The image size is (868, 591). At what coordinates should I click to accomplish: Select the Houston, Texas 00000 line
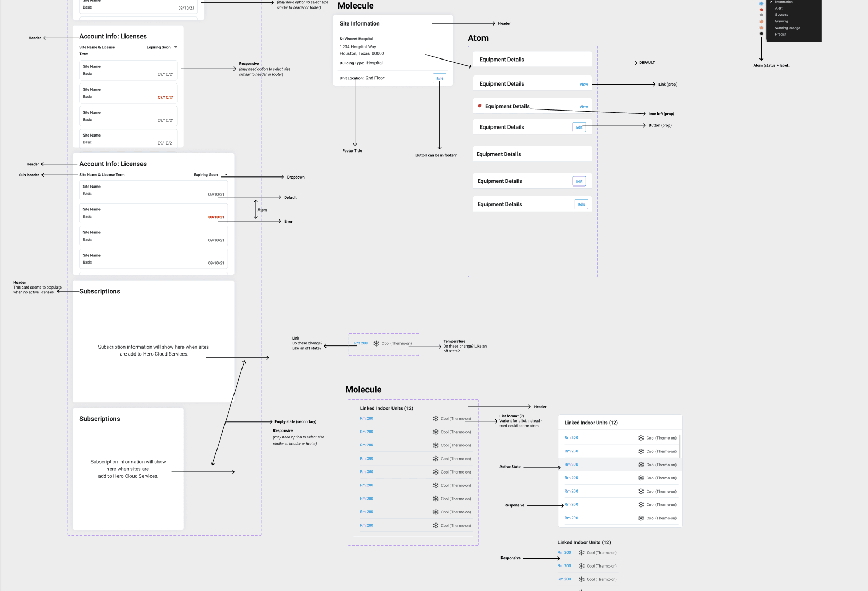362,53
